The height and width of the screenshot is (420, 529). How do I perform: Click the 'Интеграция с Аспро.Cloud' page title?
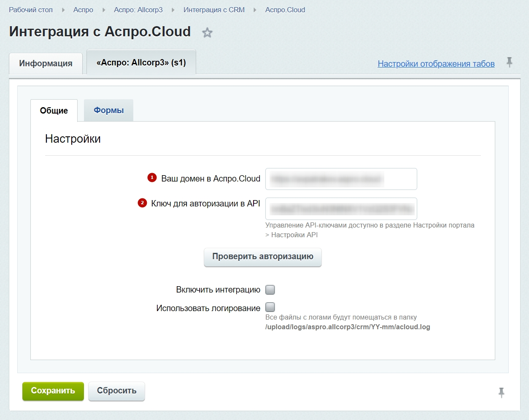100,32
